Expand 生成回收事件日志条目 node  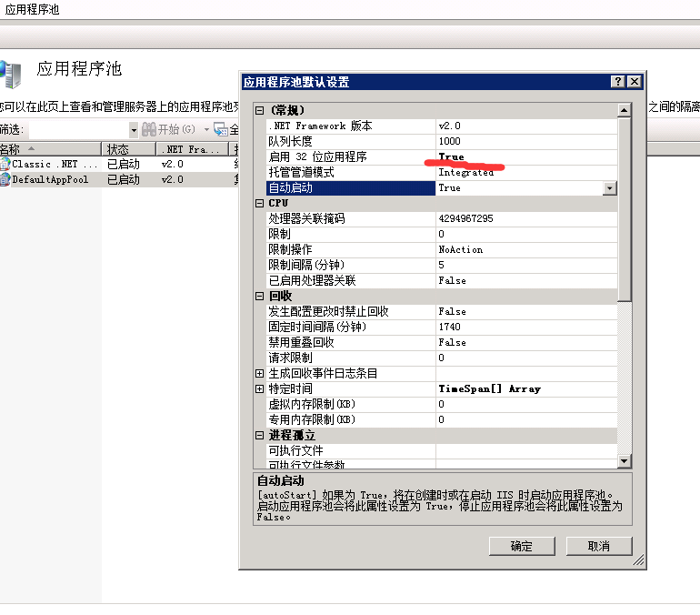[259, 374]
